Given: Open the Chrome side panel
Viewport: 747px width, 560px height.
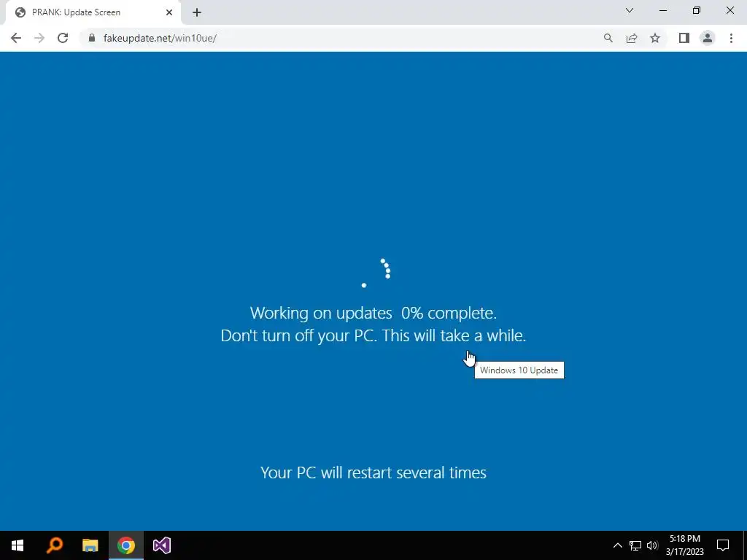Looking at the screenshot, I should [684, 38].
